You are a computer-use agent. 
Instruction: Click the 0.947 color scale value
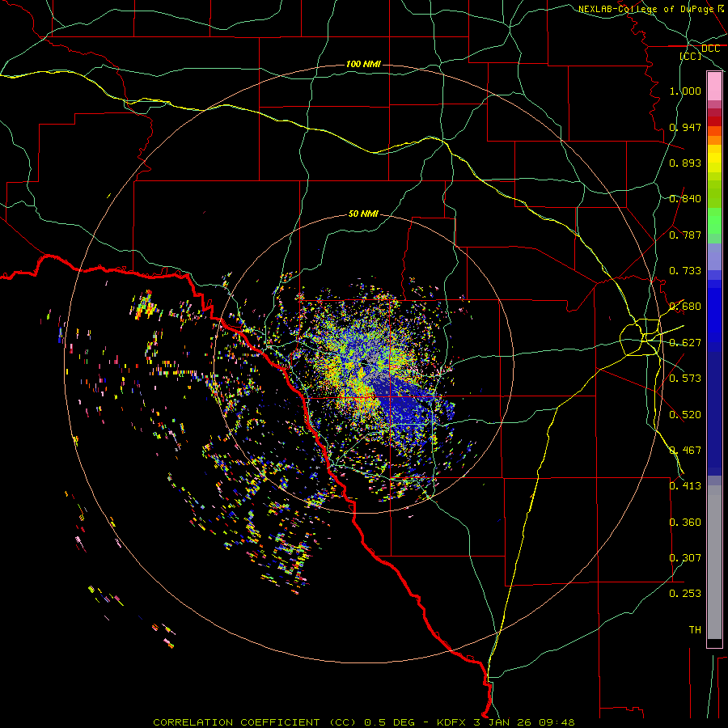click(x=685, y=127)
